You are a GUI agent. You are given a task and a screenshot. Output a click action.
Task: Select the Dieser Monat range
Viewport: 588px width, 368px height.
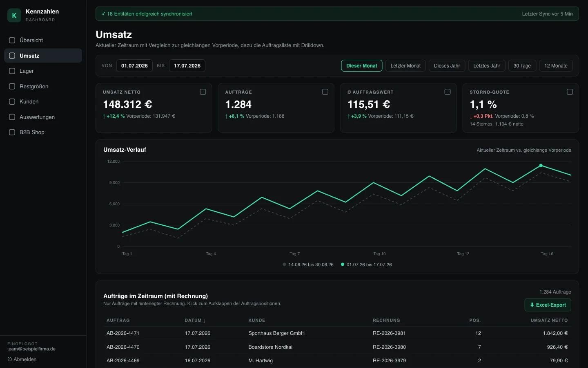[362, 66]
